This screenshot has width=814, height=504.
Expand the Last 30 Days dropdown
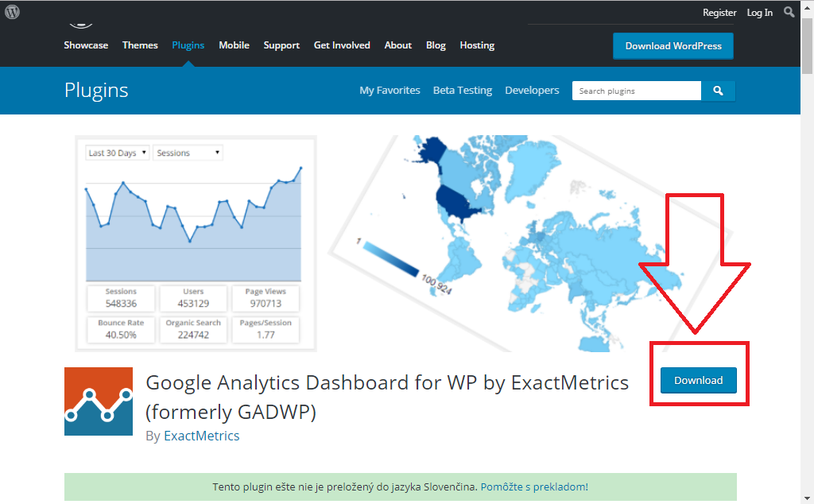pos(118,153)
